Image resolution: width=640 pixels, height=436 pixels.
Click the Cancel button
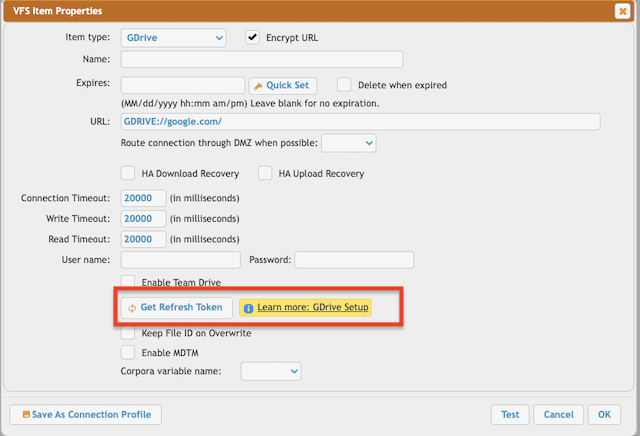(558, 415)
